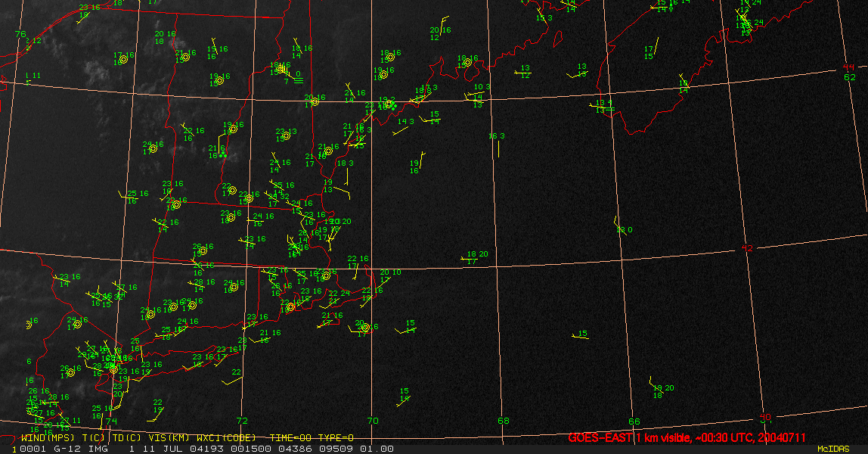The width and height of the screenshot is (868, 454).
Task: Click the G-12 satellite identifier
Action: pyautogui.click(x=66, y=449)
